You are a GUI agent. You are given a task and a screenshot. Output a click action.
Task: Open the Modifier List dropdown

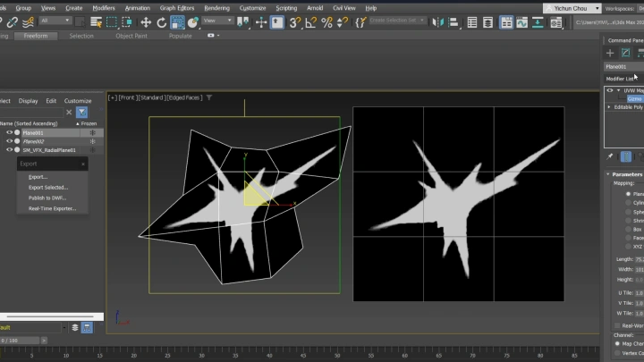click(624, 79)
